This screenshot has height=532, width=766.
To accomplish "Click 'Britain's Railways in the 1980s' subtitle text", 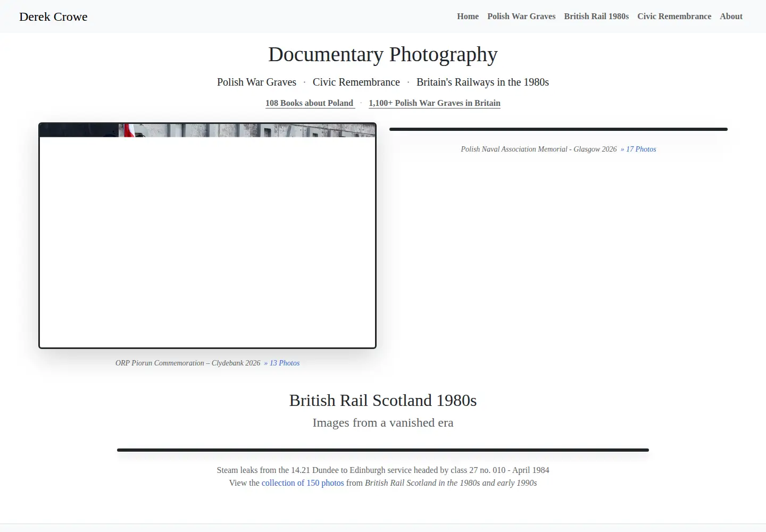I will 482,82.
